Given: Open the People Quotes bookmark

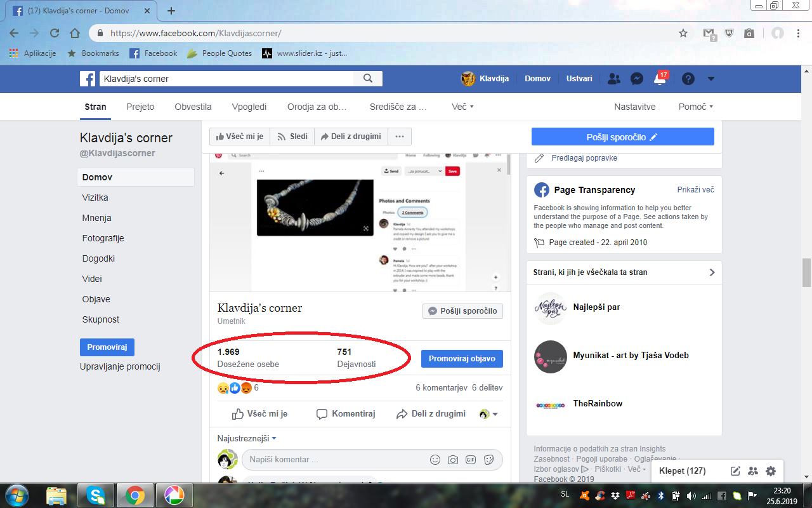Looking at the screenshot, I should click(219, 53).
